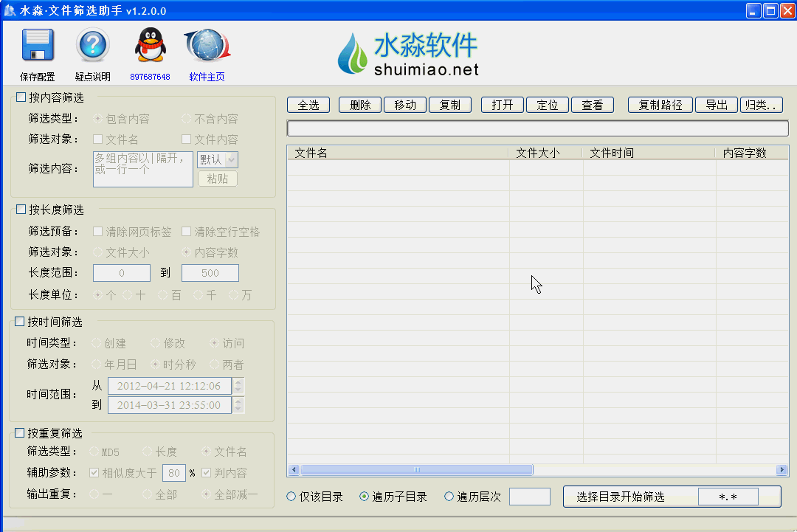This screenshot has width=797, height=532.
Task: Click the horizontal scrollbar right arrow
Action: click(x=782, y=470)
